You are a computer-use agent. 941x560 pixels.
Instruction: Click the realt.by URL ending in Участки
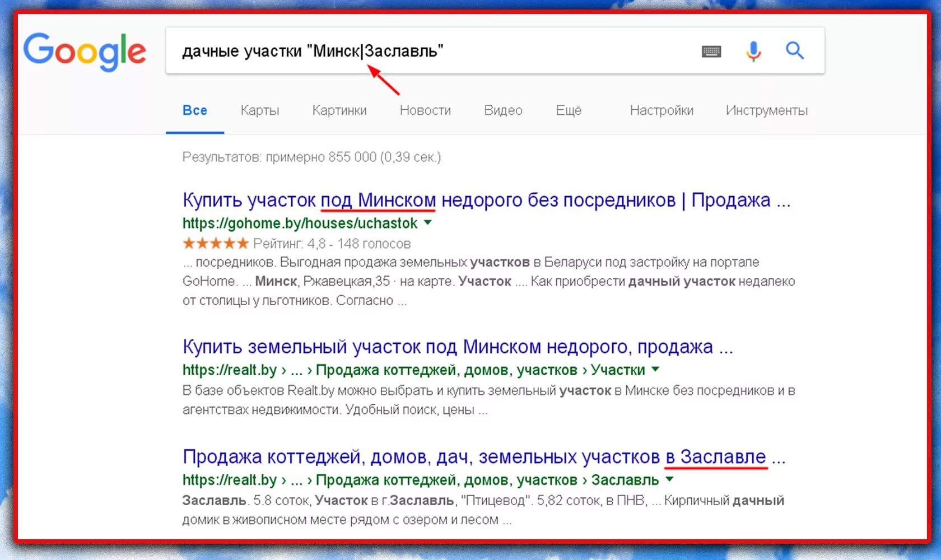414,370
